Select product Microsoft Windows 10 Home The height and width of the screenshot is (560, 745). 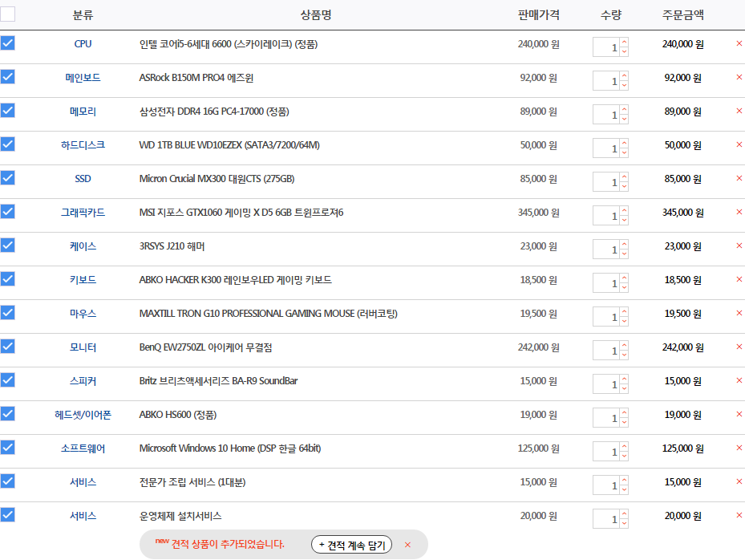coord(230,448)
